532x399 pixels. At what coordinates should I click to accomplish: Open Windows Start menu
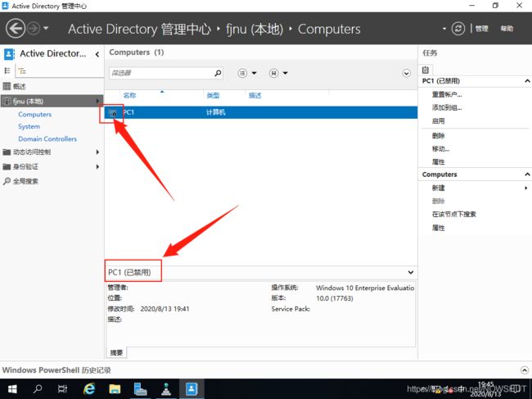12,389
